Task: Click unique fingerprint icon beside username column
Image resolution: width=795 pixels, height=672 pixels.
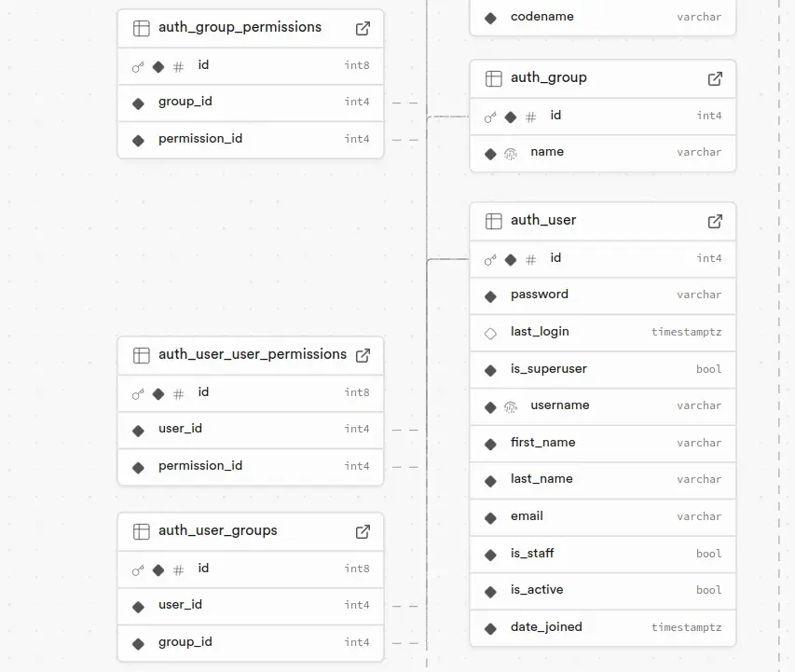Action: click(x=511, y=406)
